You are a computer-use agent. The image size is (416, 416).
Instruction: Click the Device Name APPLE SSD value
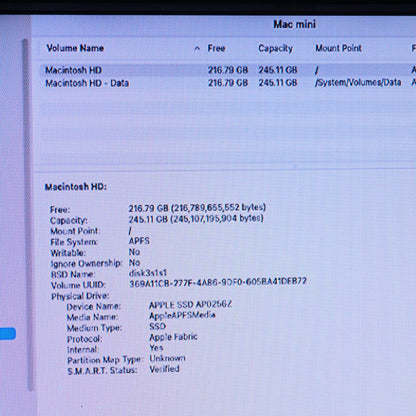pyautogui.click(x=190, y=305)
